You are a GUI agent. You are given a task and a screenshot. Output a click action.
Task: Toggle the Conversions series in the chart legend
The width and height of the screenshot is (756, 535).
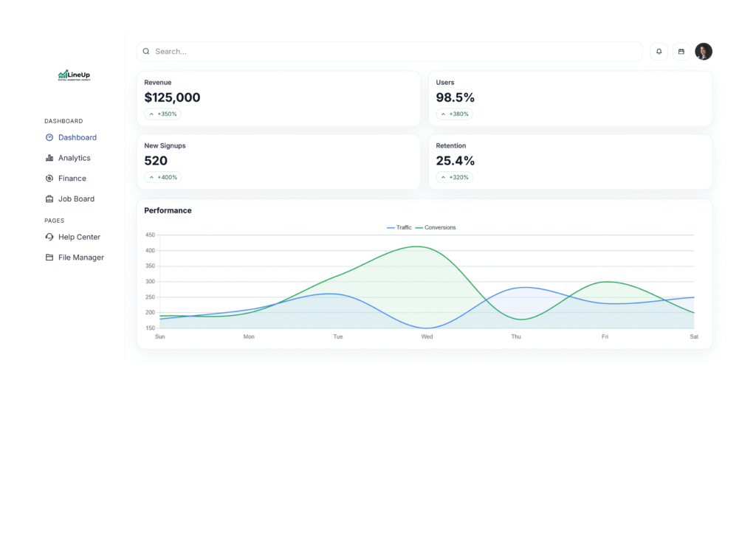tap(436, 227)
